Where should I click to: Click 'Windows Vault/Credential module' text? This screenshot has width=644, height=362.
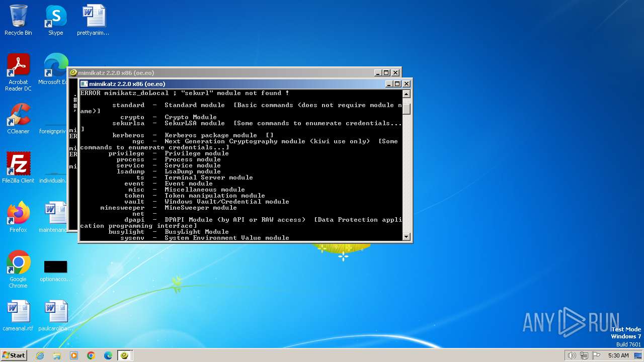(x=227, y=202)
